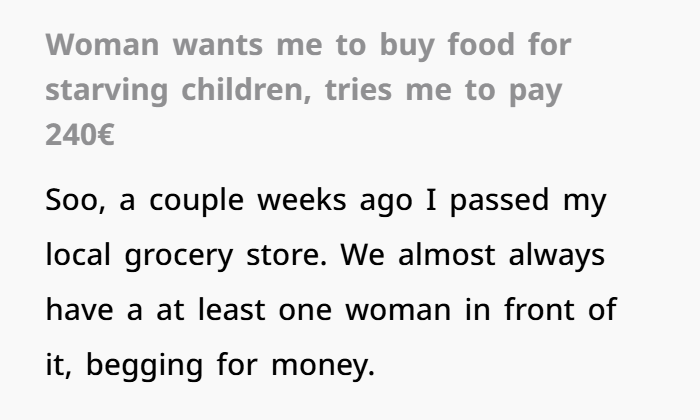Open the post title starting 'Woman wants me'
The image size is (700, 420).
click(308, 89)
